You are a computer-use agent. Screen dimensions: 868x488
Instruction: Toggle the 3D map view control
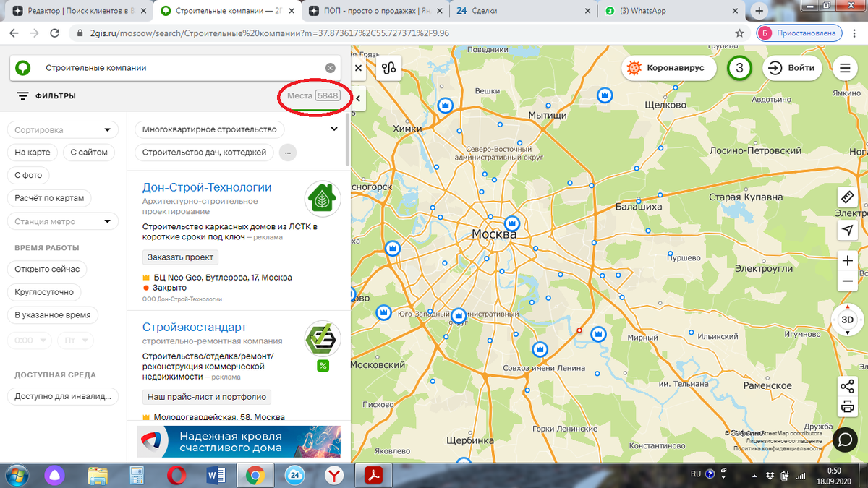coord(847,320)
